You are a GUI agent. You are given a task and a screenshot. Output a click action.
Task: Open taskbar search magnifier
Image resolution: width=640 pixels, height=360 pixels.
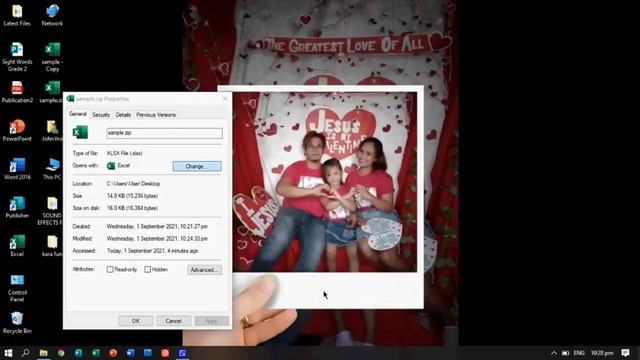click(x=25, y=353)
